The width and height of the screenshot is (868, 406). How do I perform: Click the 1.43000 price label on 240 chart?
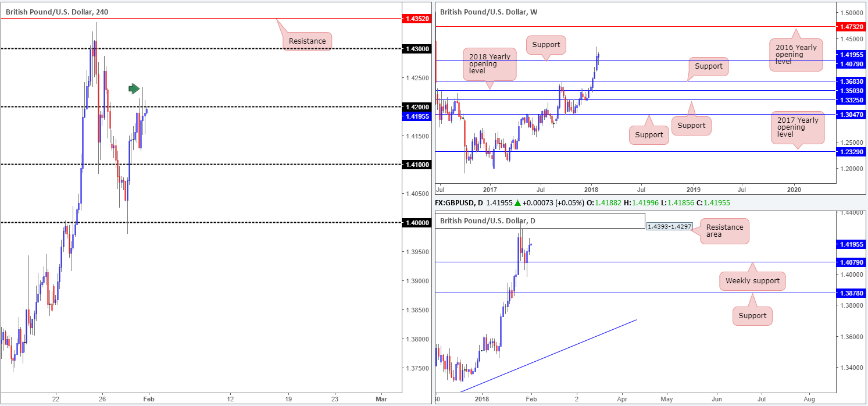pyautogui.click(x=418, y=49)
